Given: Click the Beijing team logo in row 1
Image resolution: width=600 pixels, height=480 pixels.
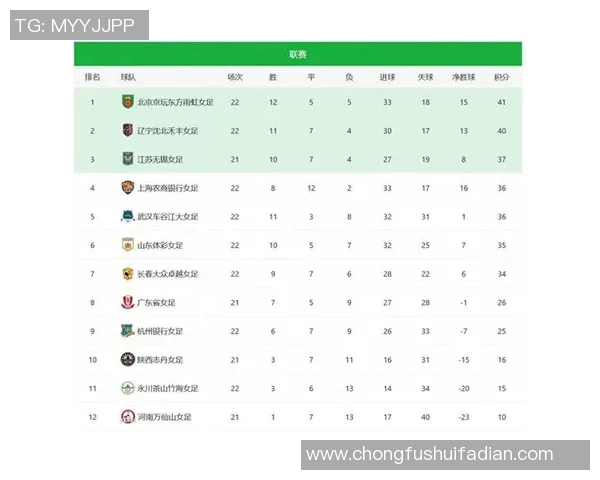Looking at the screenshot, I should [127, 101].
